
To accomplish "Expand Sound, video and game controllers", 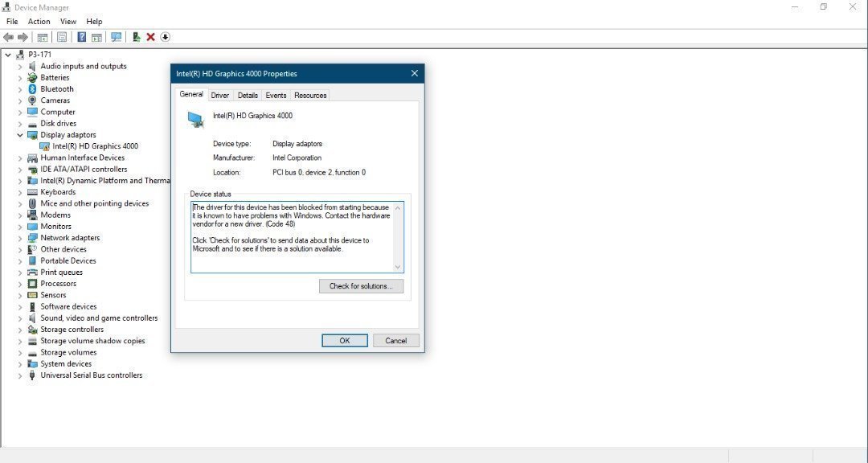I will click(x=20, y=318).
